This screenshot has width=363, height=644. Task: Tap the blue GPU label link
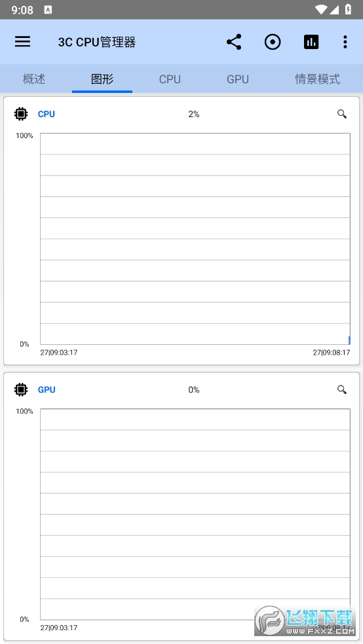[x=47, y=390]
